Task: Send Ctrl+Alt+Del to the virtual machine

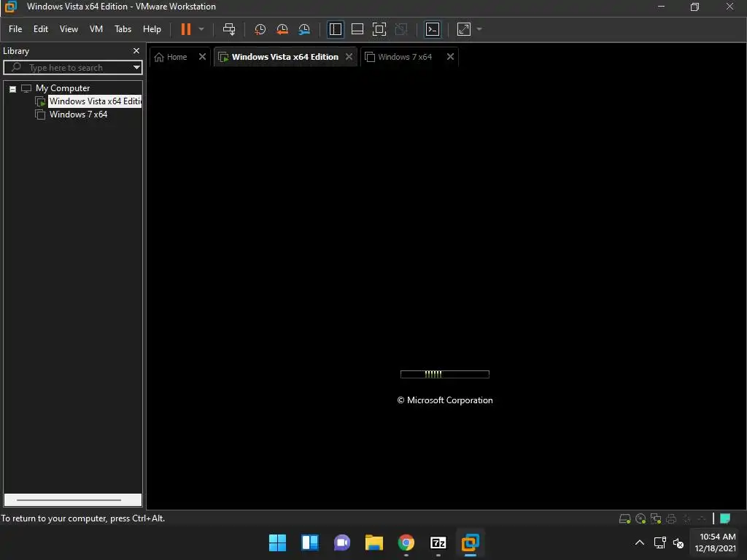Action: tap(229, 29)
